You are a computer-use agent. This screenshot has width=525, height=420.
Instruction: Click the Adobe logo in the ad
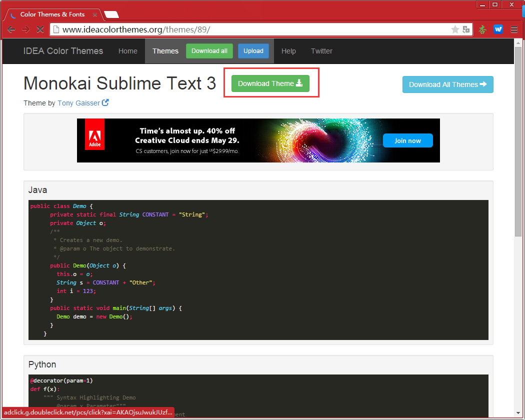(x=95, y=134)
